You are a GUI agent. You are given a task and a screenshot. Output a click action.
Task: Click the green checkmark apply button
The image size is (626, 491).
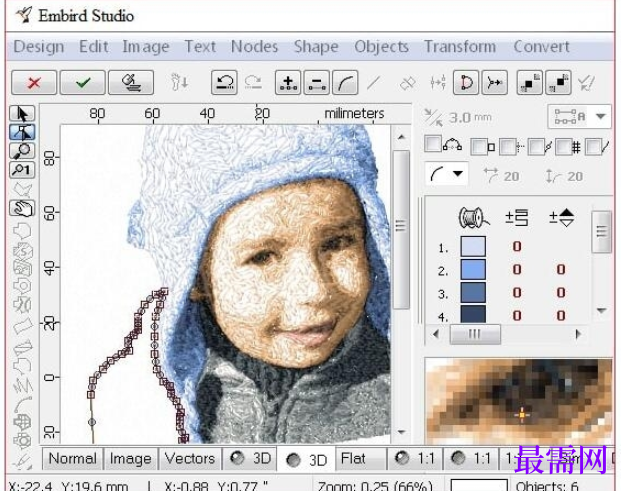tap(83, 83)
